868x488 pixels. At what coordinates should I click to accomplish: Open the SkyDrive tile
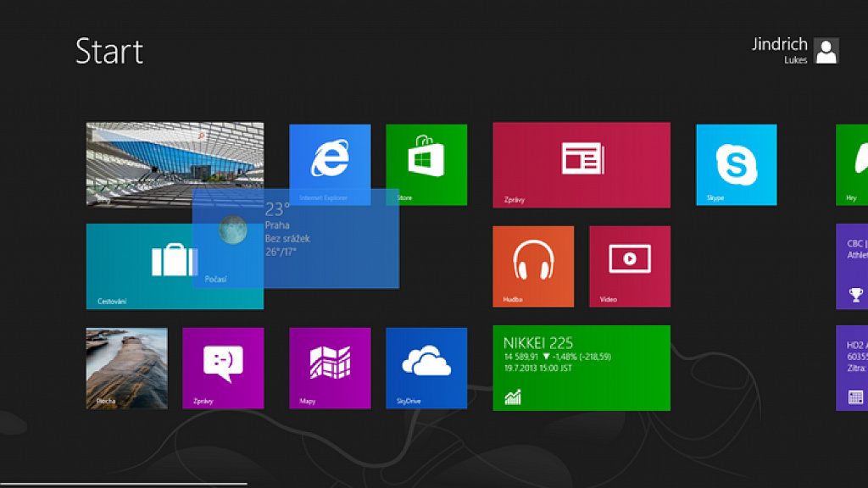(426, 368)
